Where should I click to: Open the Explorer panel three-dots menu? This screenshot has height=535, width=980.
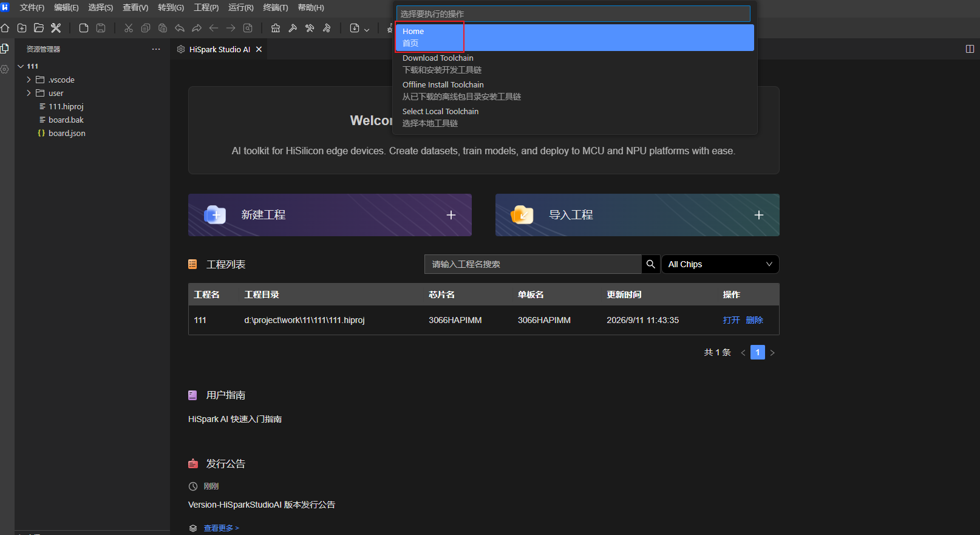click(156, 49)
